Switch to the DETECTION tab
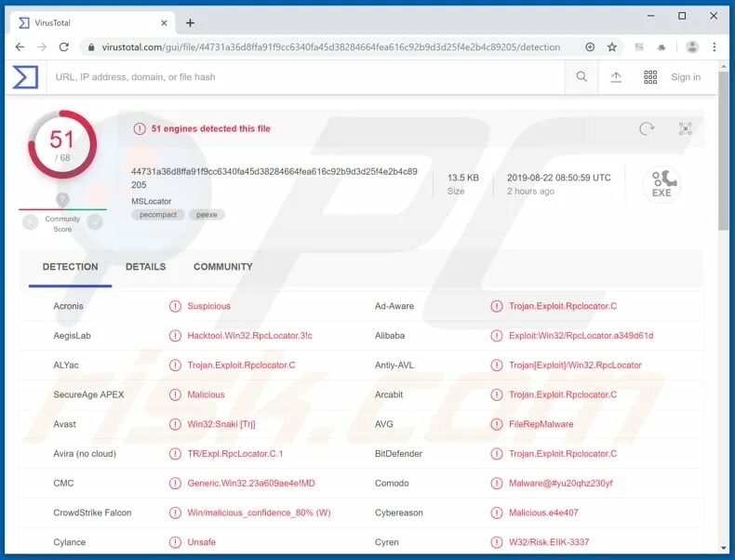Viewport: 735px width, 560px height. point(71,267)
